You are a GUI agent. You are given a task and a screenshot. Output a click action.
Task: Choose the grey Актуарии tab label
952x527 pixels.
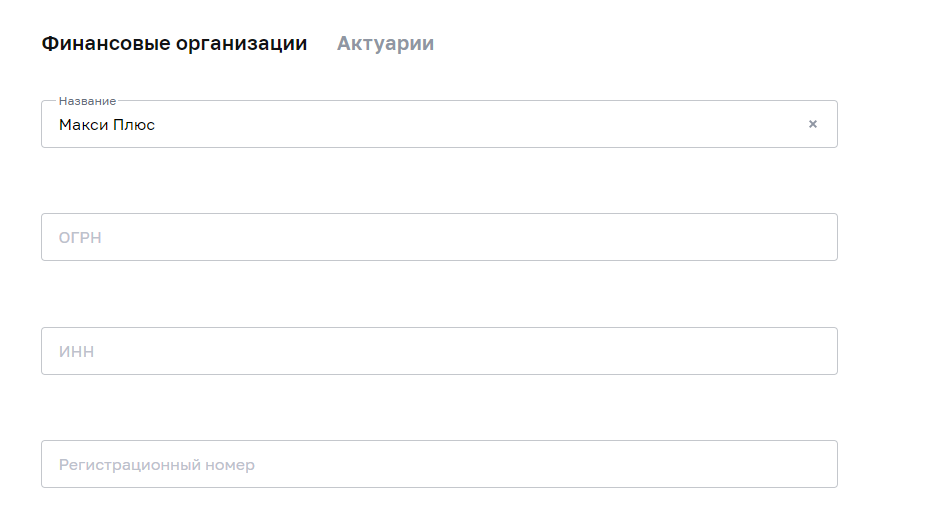(385, 44)
